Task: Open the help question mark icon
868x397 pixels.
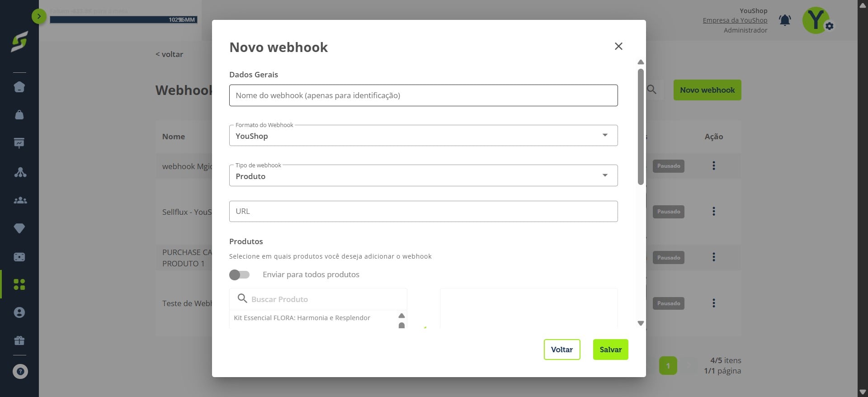Action: [x=20, y=372]
